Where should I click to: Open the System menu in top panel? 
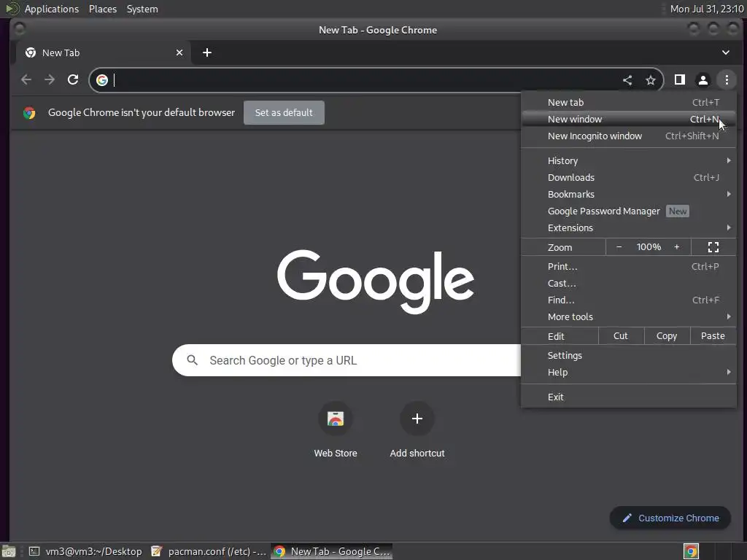pyautogui.click(x=142, y=9)
